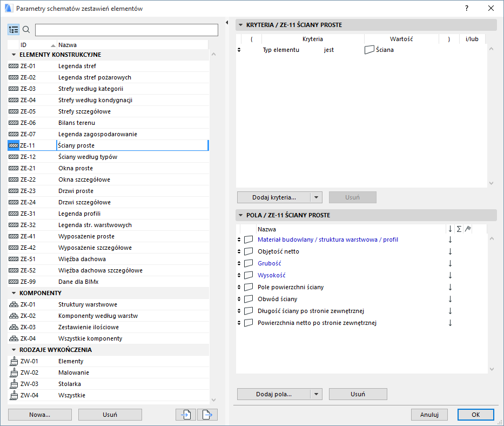Collapse the KRYTERIA panel
504x426 pixels.
[241, 25]
